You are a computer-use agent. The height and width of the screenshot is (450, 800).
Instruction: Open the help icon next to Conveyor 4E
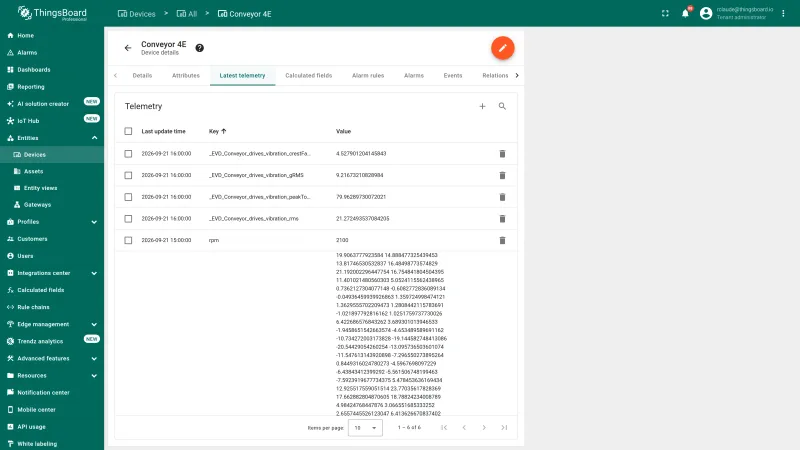tap(199, 48)
